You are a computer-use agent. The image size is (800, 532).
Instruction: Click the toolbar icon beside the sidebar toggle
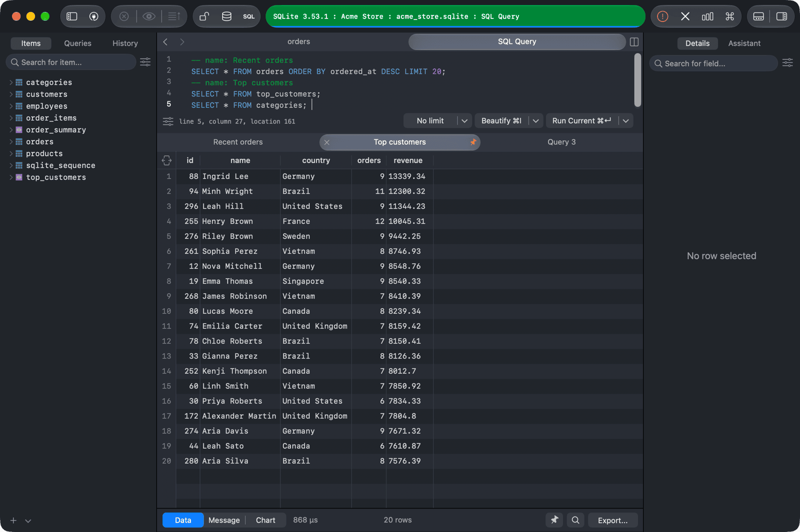click(x=93, y=16)
